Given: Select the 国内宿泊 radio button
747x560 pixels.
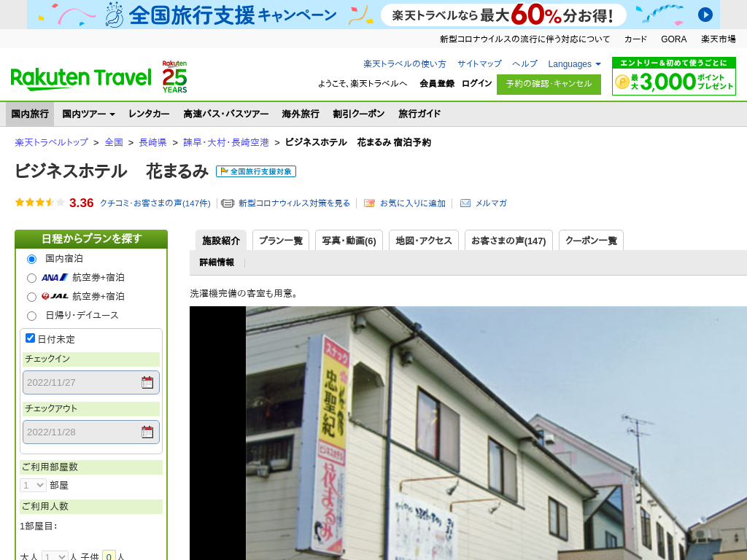Looking at the screenshot, I should click(31, 259).
